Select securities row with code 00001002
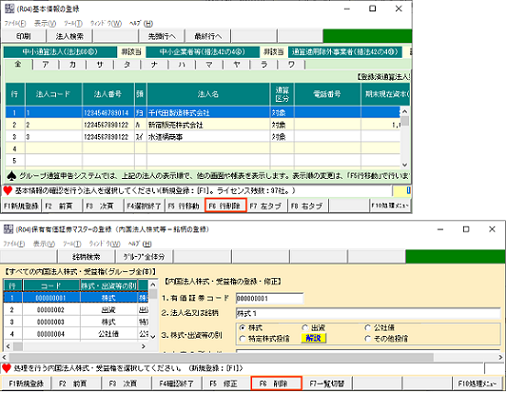The height and width of the screenshot is (393, 507). (x=76, y=310)
